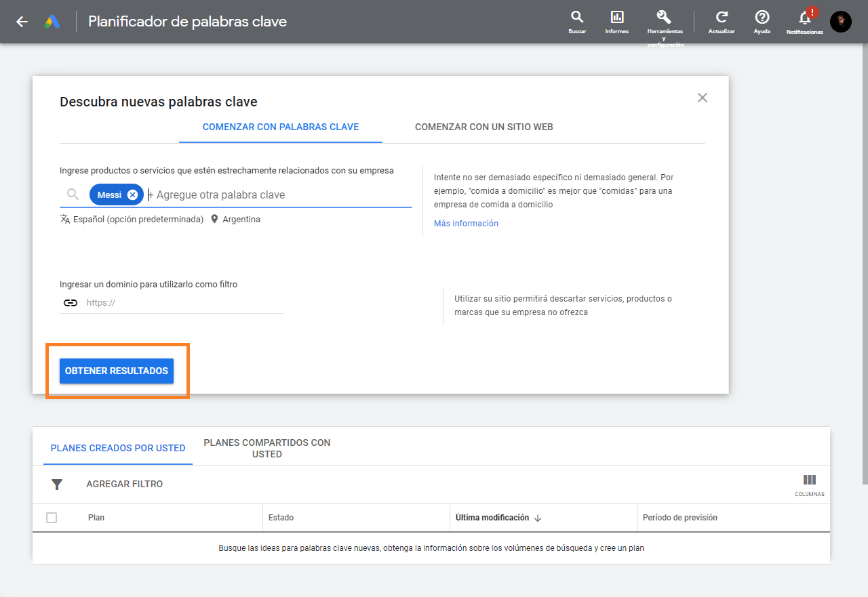
Task: Click the profile avatar
Action: (x=841, y=21)
